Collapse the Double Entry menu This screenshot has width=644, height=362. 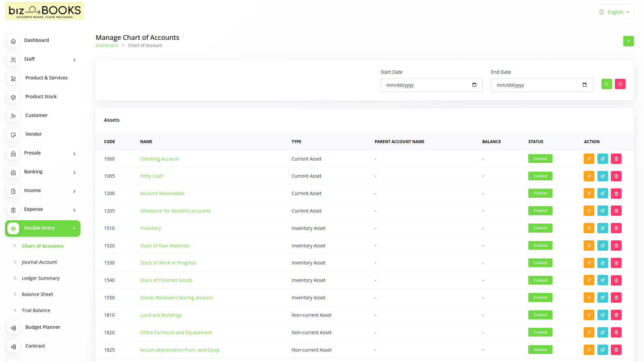74,228
